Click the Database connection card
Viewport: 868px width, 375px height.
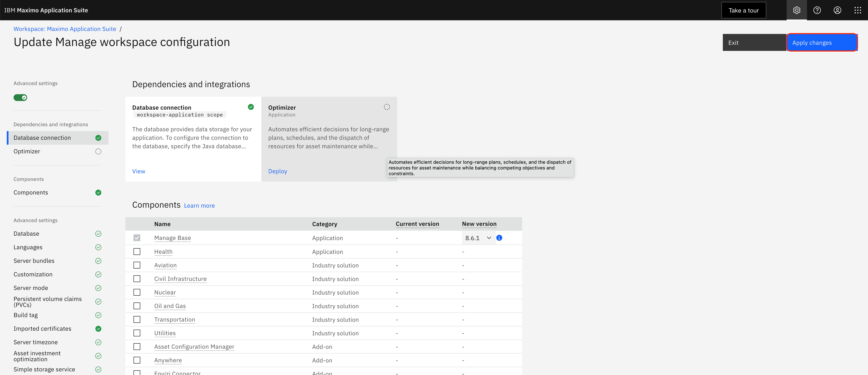pos(193,139)
